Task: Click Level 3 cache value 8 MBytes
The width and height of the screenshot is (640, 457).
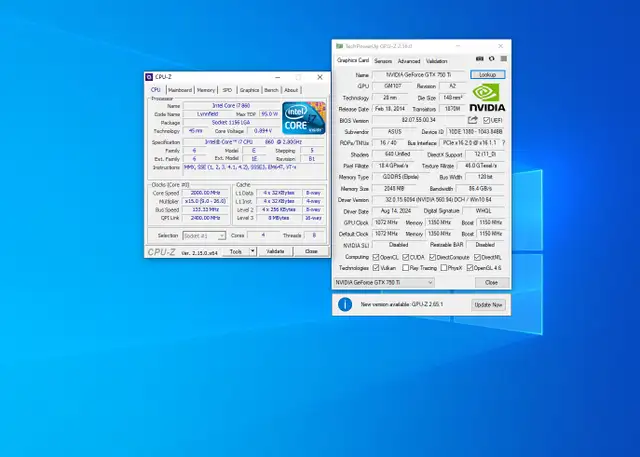Action: [x=279, y=218]
